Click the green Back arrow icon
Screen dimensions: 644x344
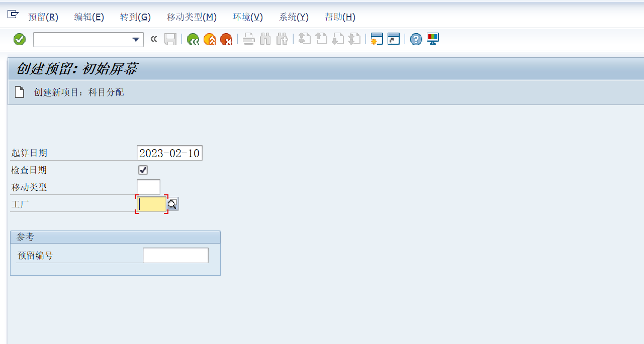193,39
